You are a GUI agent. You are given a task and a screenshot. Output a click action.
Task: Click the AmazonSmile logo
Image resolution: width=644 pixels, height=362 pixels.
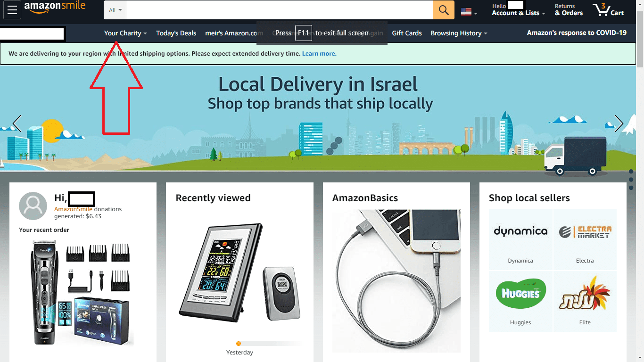55,8
